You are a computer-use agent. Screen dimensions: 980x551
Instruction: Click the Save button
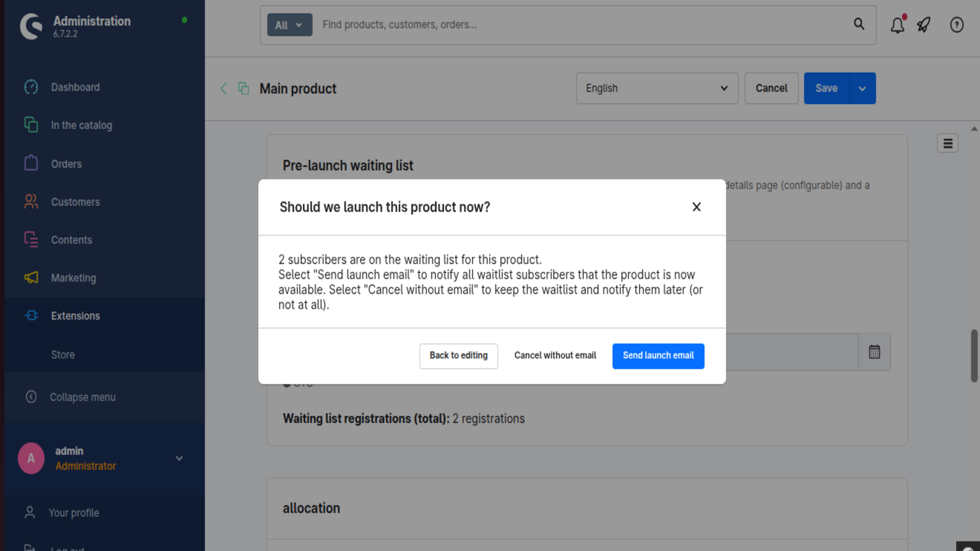click(826, 88)
